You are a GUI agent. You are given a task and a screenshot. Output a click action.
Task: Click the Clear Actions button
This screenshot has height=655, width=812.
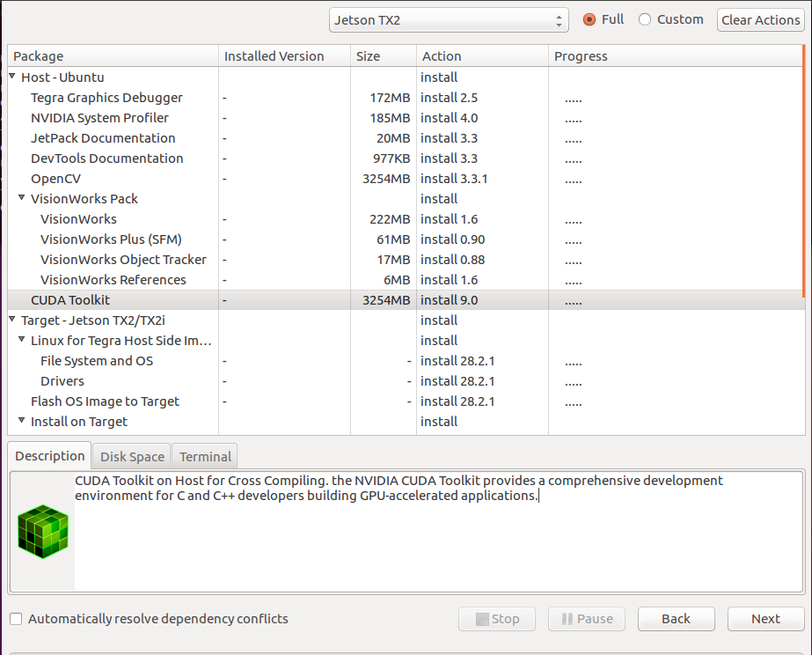[760, 20]
